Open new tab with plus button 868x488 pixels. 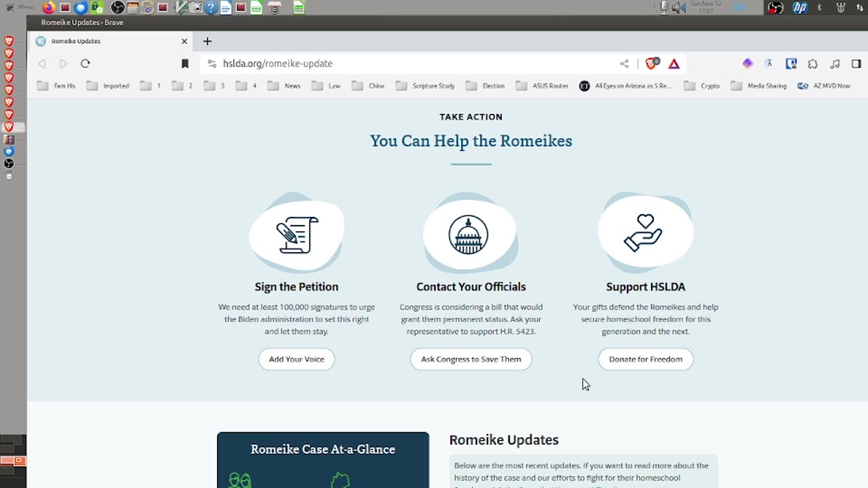point(208,41)
